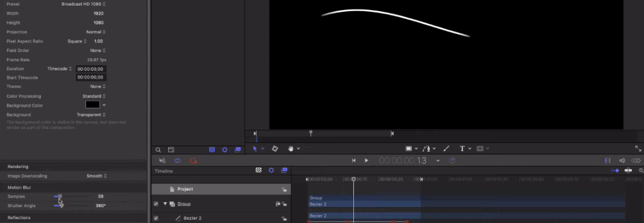Screen dimensions: 644x223
Task: Toggle keyframe display icon in Timeline header
Action: tap(615, 170)
